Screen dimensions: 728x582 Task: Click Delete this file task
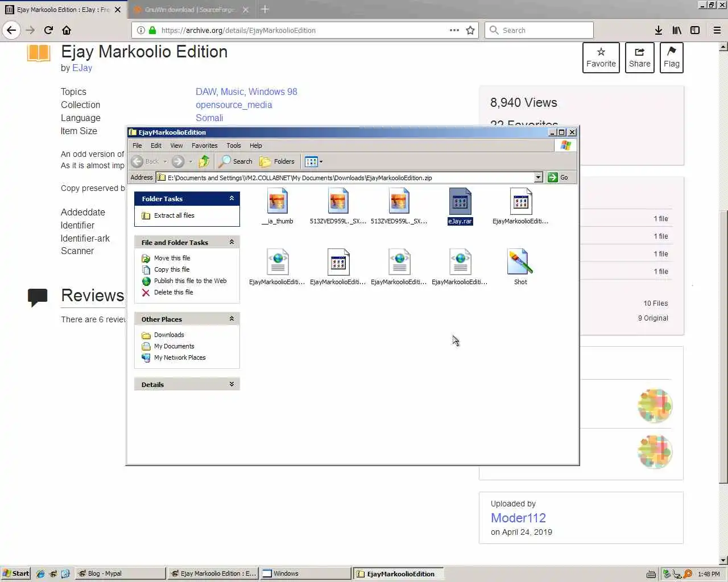[x=173, y=292]
